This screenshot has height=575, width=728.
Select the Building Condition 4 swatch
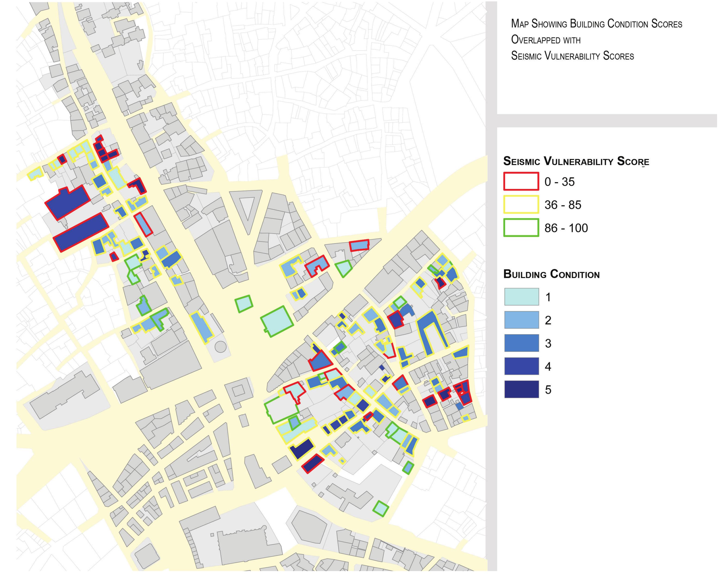pyautogui.click(x=521, y=366)
